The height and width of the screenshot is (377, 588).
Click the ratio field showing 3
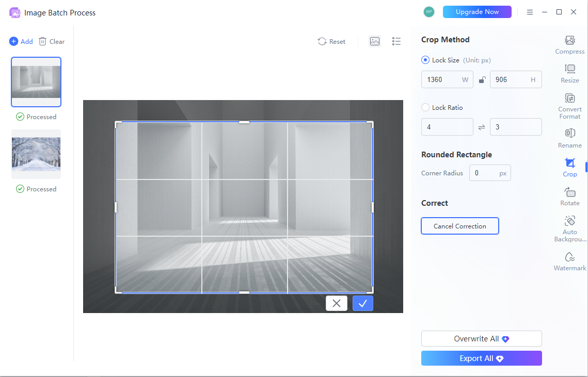click(x=516, y=127)
